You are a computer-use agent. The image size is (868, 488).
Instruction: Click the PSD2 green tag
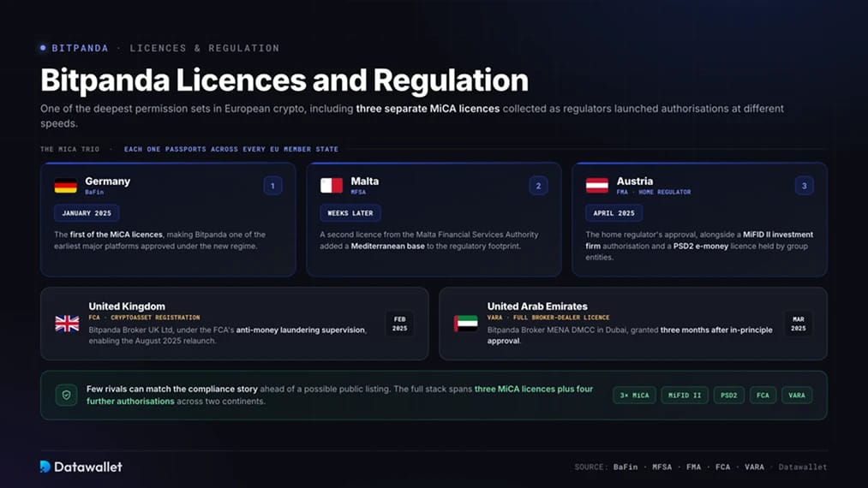point(729,395)
